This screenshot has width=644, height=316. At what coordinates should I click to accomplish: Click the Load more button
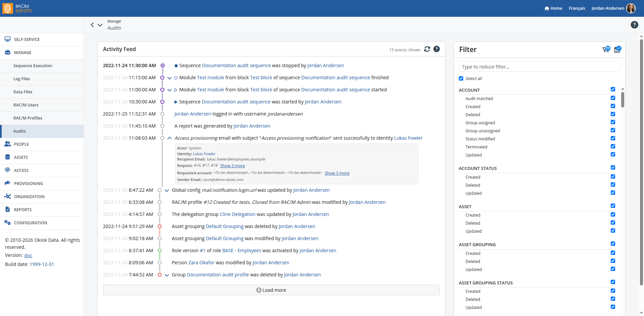tap(271, 290)
